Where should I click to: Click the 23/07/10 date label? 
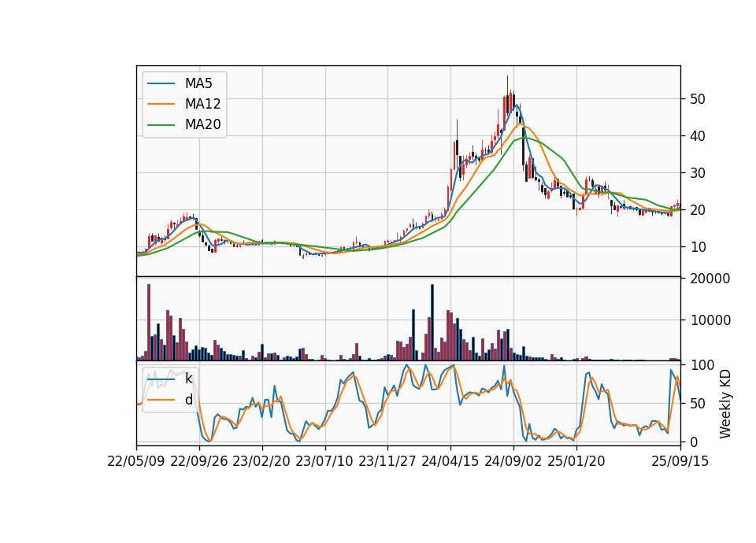pos(324,461)
